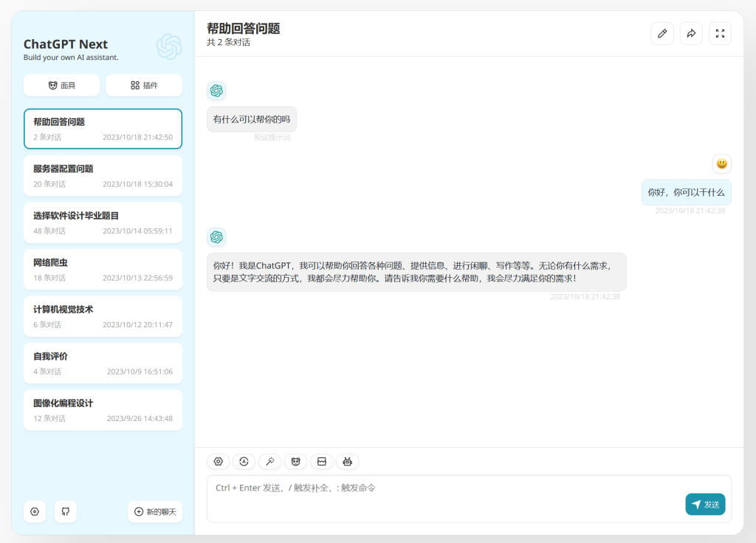This screenshot has width=756, height=543.
Task: Open the 网络爬虫 chat in list
Action: coord(103,270)
